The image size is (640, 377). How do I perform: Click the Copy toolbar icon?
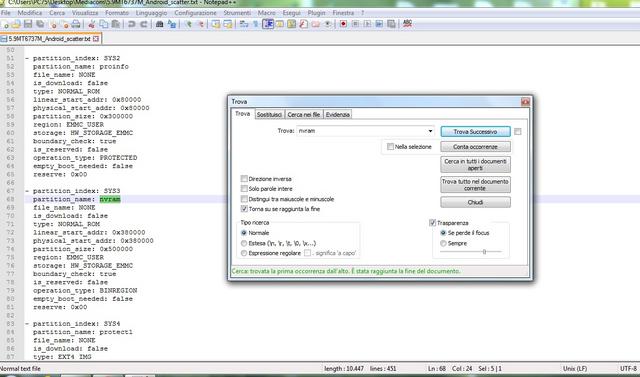(104, 24)
